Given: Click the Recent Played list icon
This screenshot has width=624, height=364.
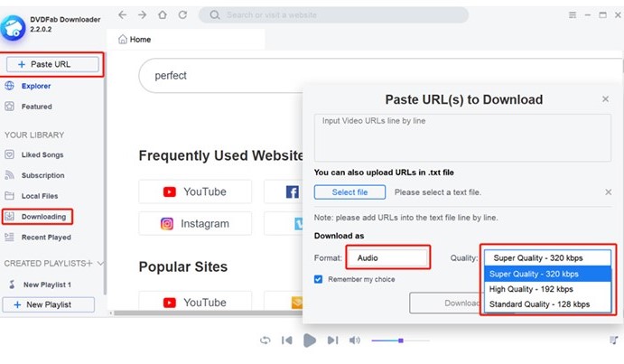Looking at the screenshot, I should coord(10,237).
